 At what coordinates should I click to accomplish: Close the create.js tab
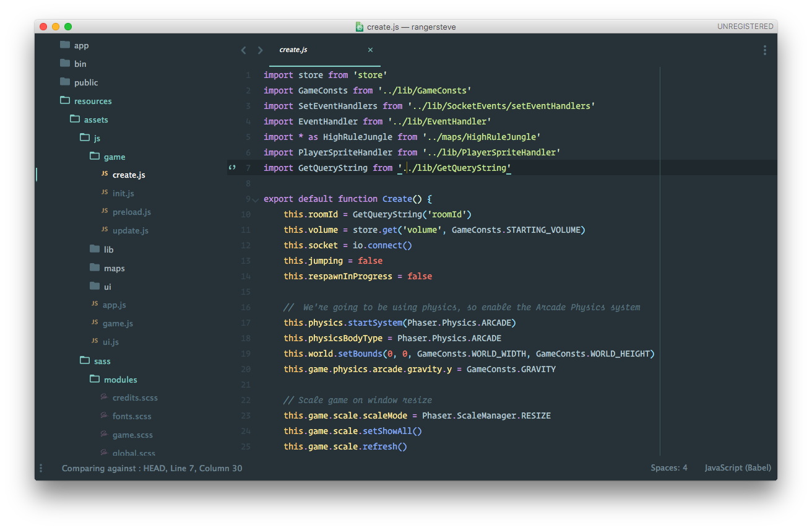click(370, 50)
